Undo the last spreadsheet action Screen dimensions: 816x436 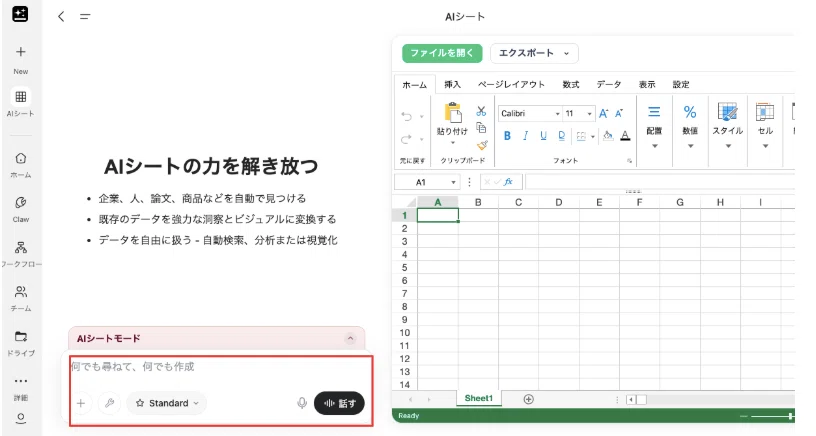click(406, 117)
